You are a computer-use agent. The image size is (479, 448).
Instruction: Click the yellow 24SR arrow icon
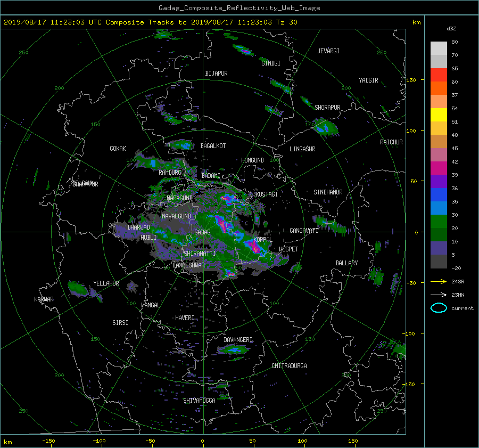click(439, 282)
